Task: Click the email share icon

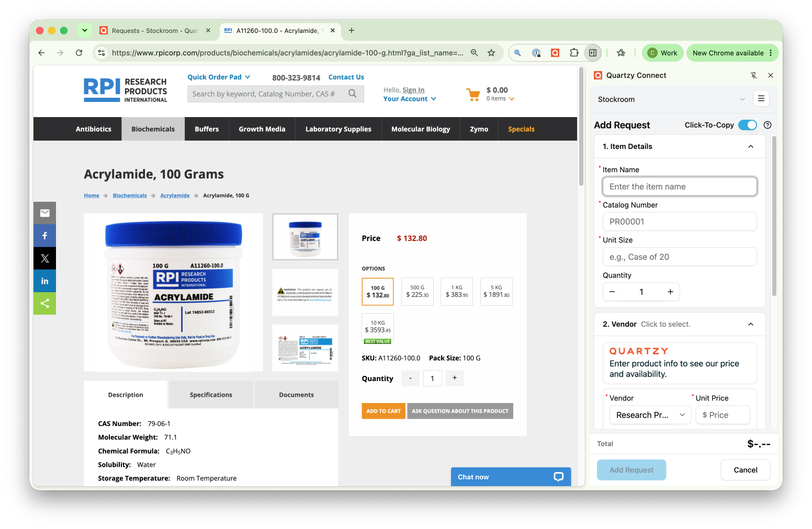Action: click(44, 213)
